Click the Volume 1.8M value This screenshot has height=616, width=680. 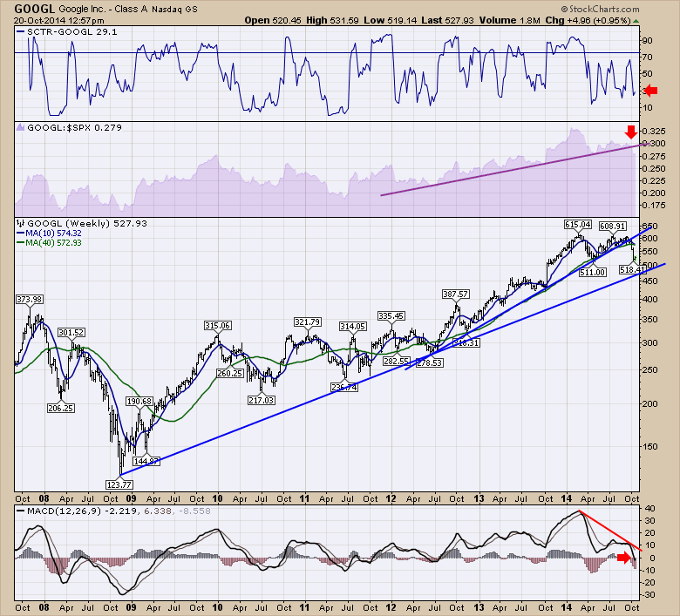click(510, 20)
